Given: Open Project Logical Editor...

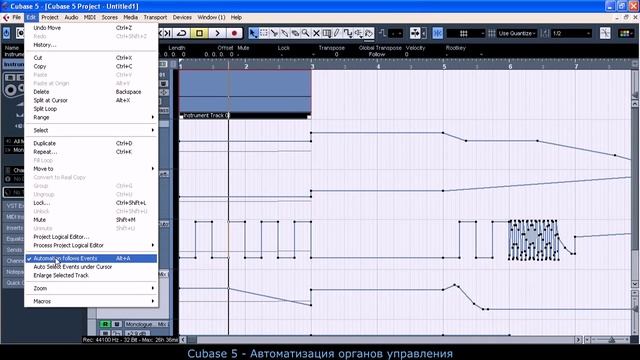Looking at the screenshot, I should 91,237.
